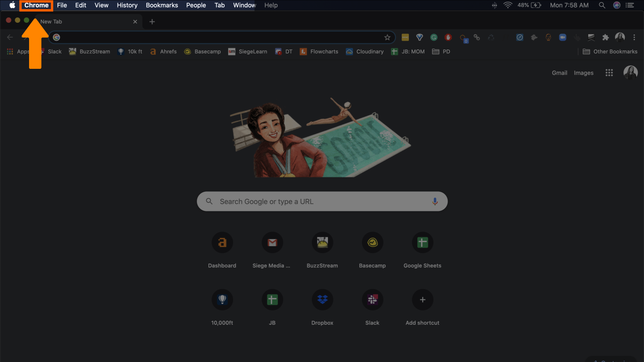The width and height of the screenshot is (644, 362).
Task: Click the bookmark star in address bar
Action: [x=387, y=38]
